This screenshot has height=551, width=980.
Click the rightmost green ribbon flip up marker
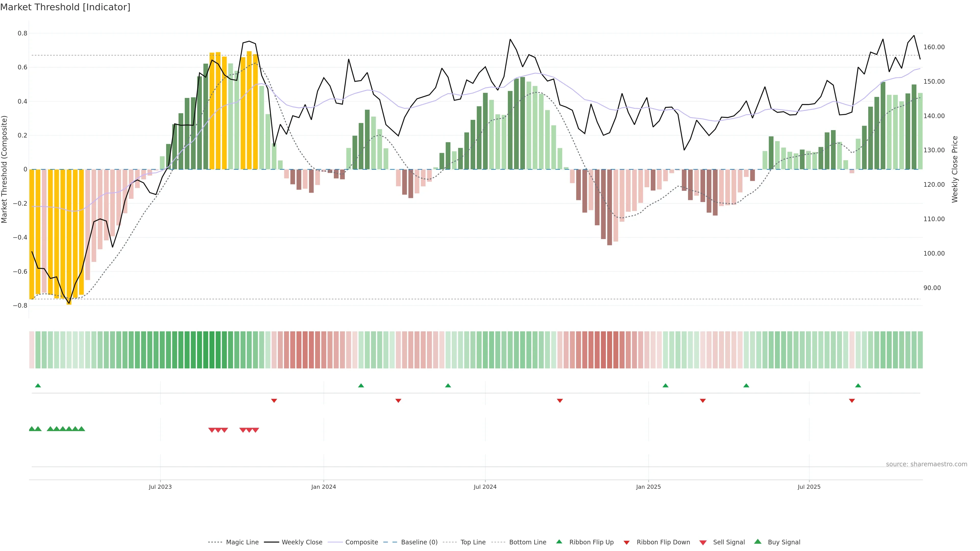(858, 386)
